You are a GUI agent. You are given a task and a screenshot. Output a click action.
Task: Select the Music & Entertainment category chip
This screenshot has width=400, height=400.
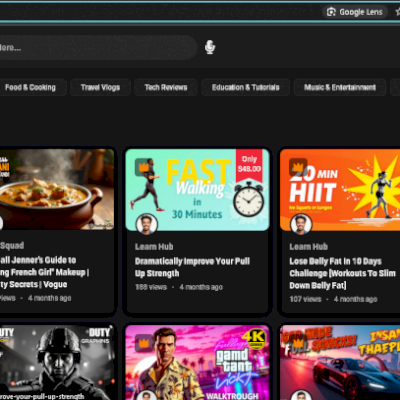[x=340, y=87]
